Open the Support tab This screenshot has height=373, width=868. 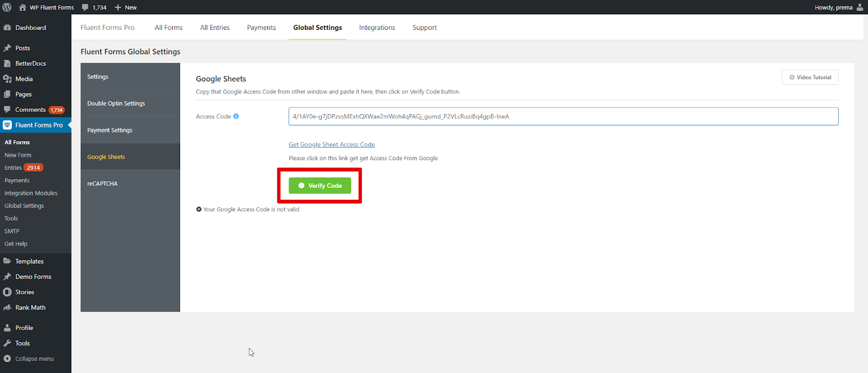[424, 28]
